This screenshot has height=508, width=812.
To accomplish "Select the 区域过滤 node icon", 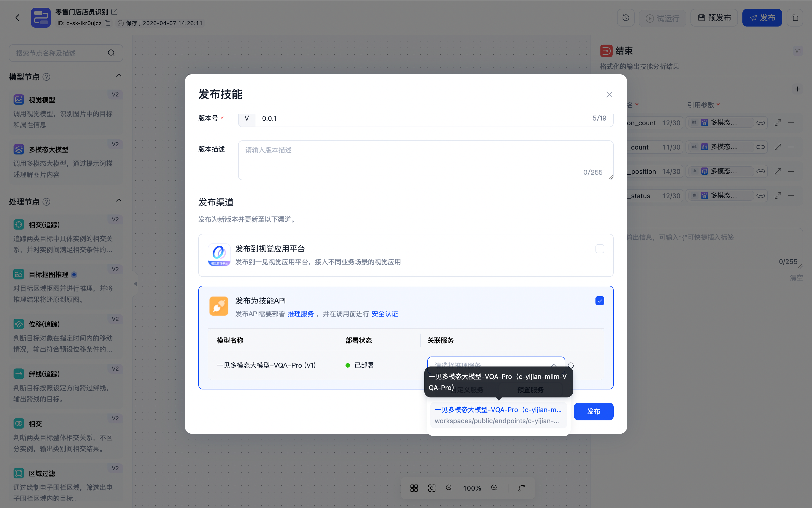I will [x=19, y=473].
